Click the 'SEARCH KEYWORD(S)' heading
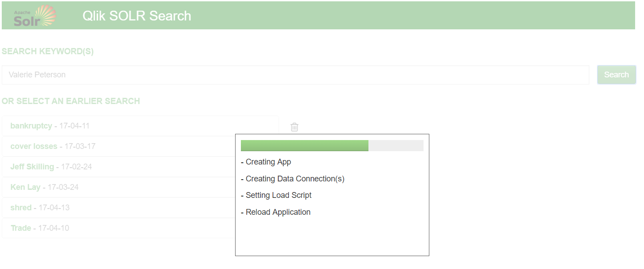 48,51
